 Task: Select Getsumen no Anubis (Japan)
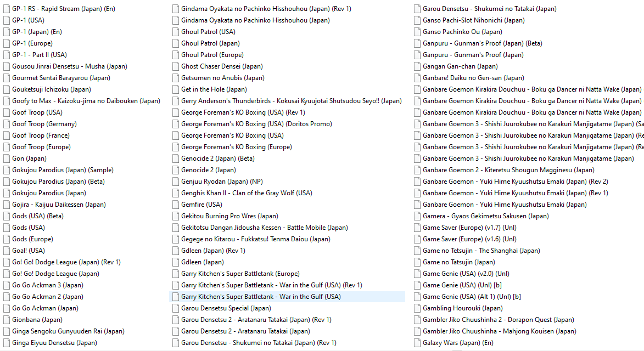223,78
